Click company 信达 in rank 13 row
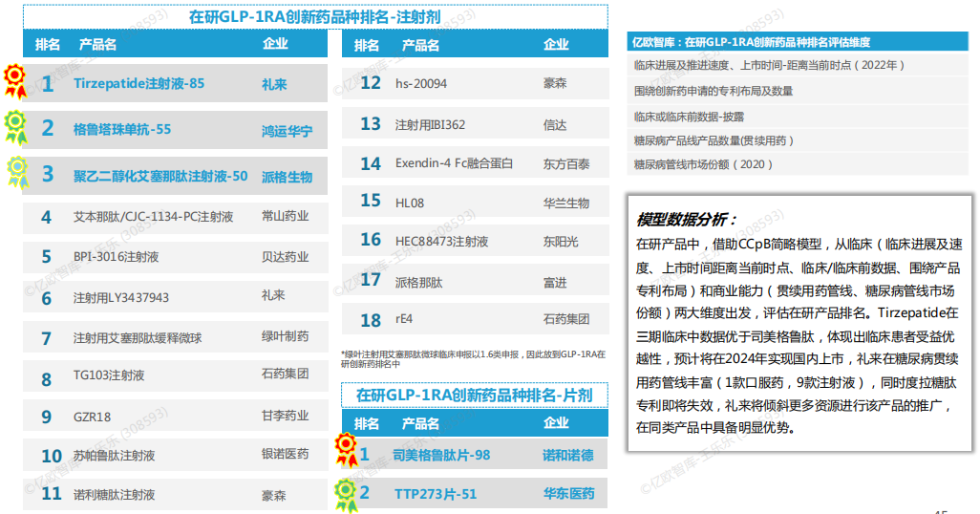This screenshot has height=514, width=980. pos(555,125)
